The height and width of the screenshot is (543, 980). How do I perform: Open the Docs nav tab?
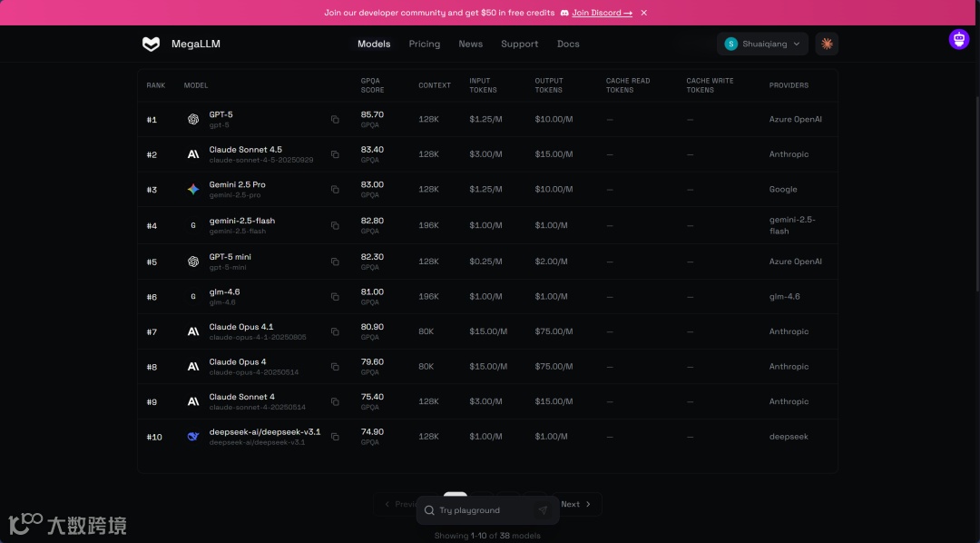tap(568, 44)
